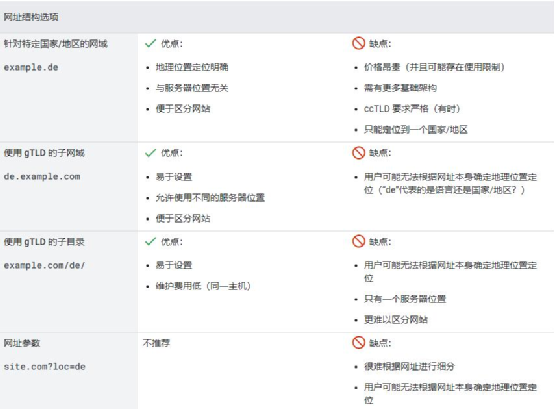Select the code text 'site.com?loc=de'
The image size is (554, 409).
(45, 367)
